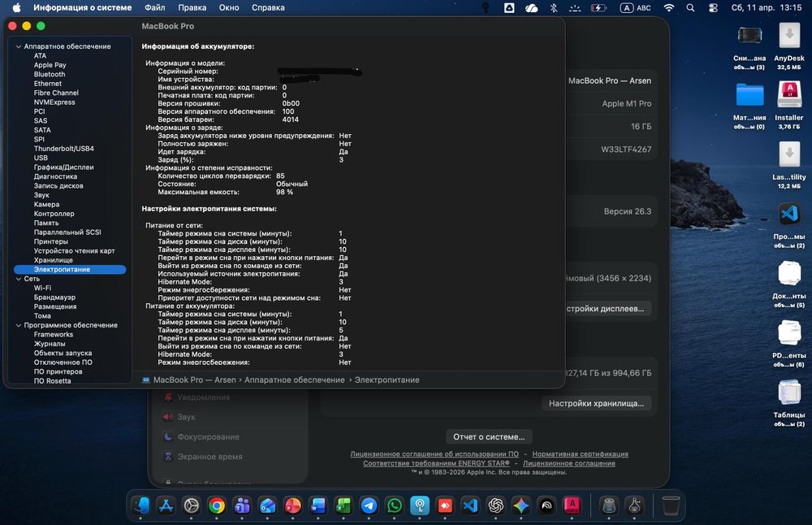
Task: Open the Gemini star icon in Dock
Action: (521, 505)
